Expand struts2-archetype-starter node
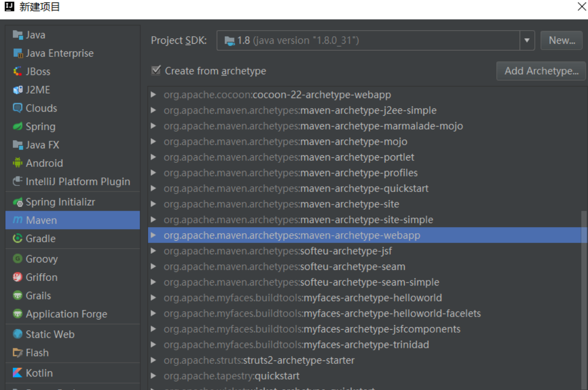The image size is (588, 390). (x=153, y=360)
